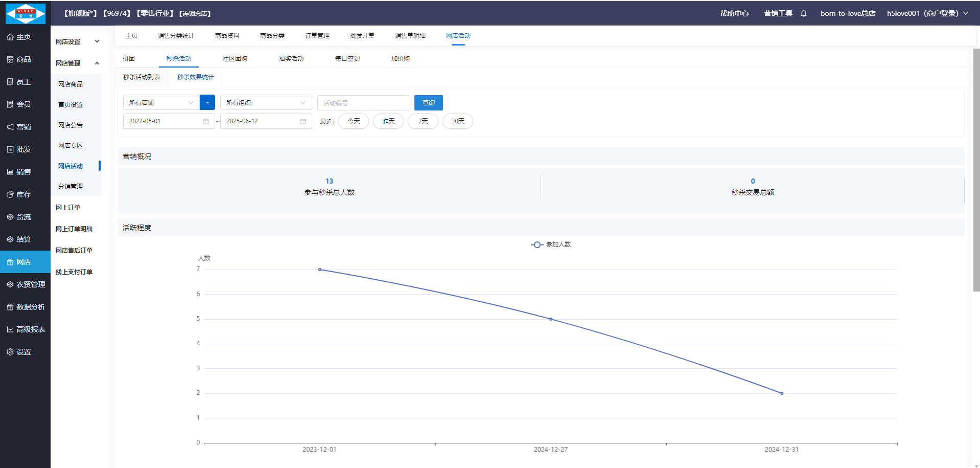Click the 查询 search button

point(428,103)
